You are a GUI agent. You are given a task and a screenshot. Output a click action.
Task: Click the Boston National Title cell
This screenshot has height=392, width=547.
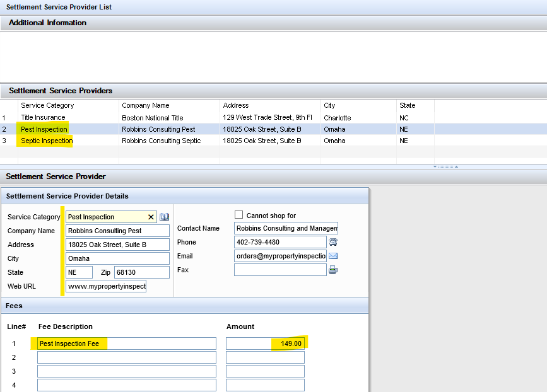click(x=153, y=118)
